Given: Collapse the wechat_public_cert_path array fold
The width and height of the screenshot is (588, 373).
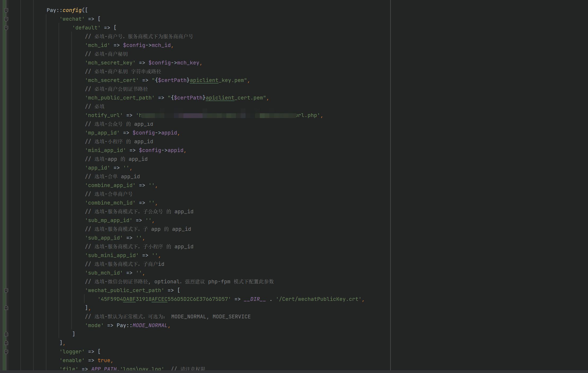Looking at the screenshot, I should [6, 290].
